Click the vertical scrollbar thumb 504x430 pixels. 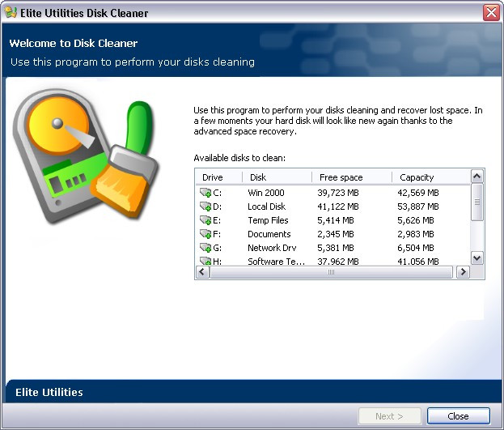[477, 202]
